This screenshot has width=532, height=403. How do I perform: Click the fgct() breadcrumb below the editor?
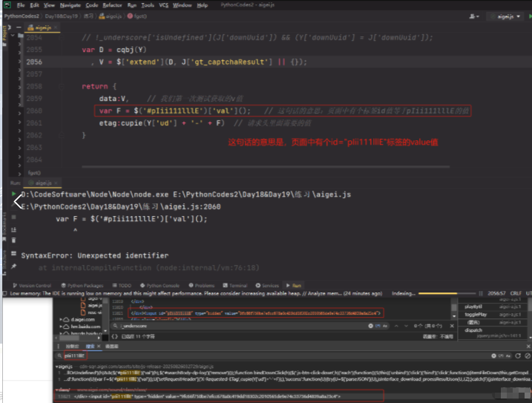pos(34,173)
